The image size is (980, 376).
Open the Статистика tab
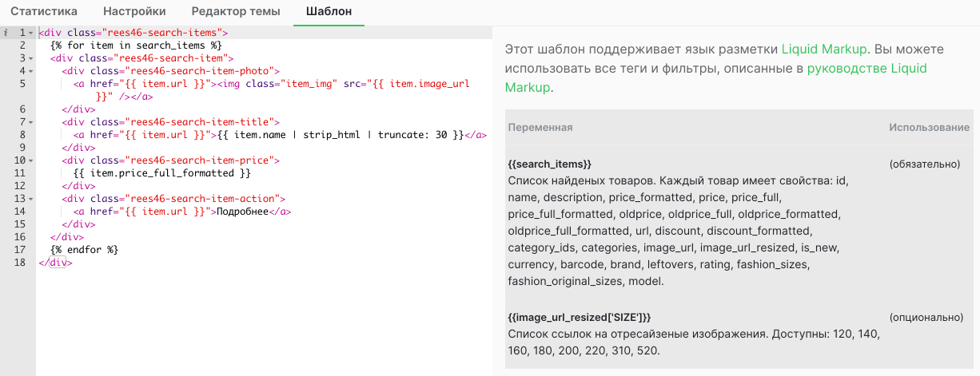(44, 12)
